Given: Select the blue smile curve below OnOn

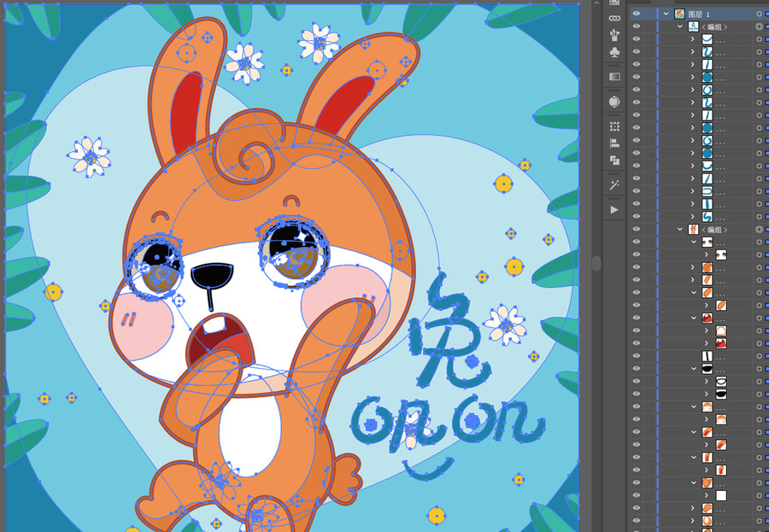Looking at the screenshot, I should (429, 470).
